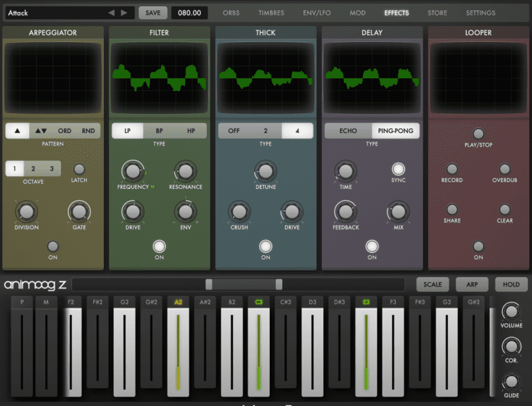
Task: Click the Looper Record button
Action: 452,169
